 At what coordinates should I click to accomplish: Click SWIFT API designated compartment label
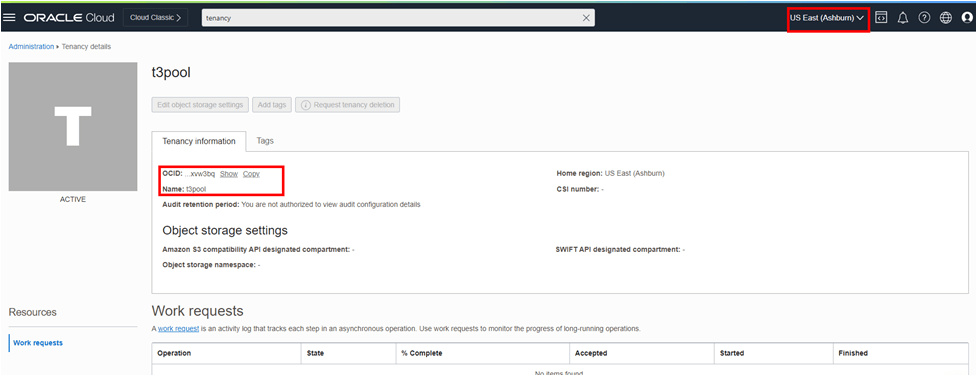click(618, 249)
